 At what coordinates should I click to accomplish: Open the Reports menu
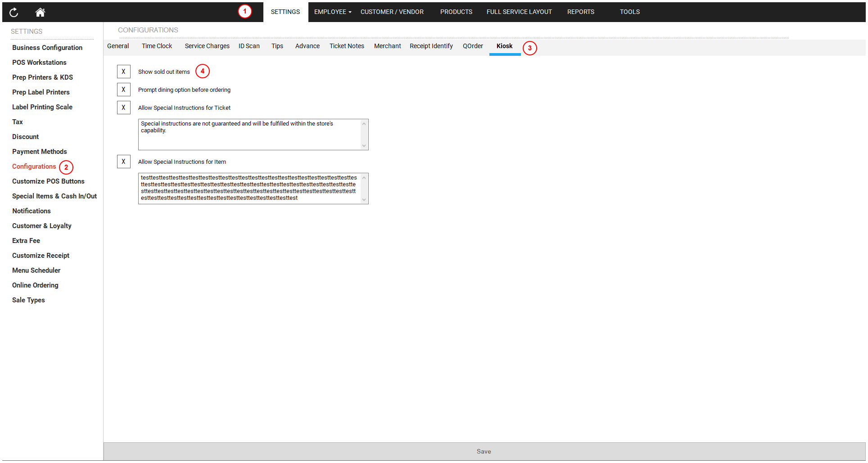coord(580,12)
